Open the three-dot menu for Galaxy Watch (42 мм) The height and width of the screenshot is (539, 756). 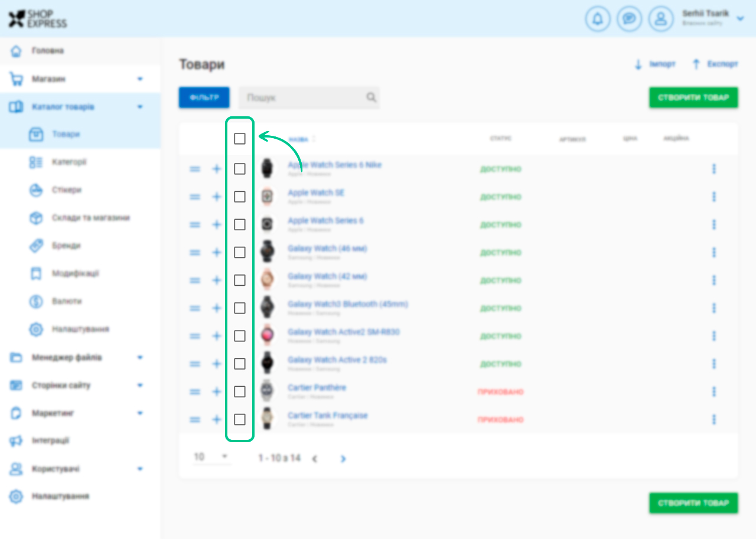pos(714,280)
